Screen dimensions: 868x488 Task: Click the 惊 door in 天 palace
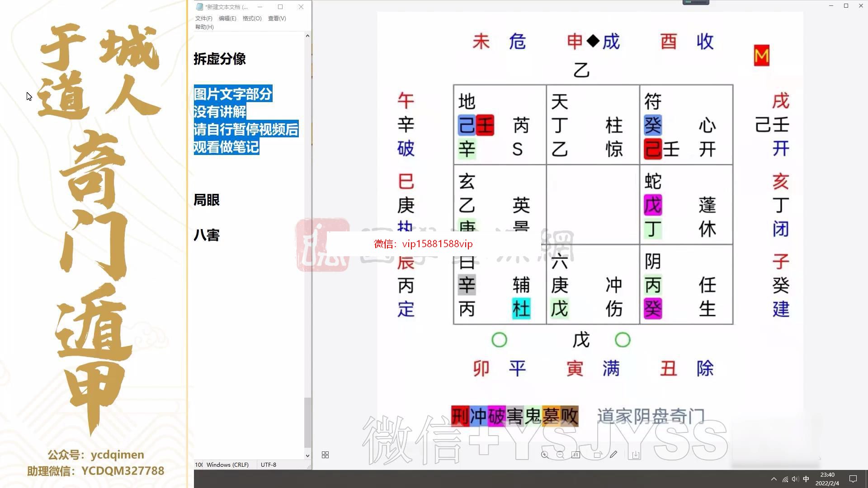pyautogui.click(x=614, y=149)
